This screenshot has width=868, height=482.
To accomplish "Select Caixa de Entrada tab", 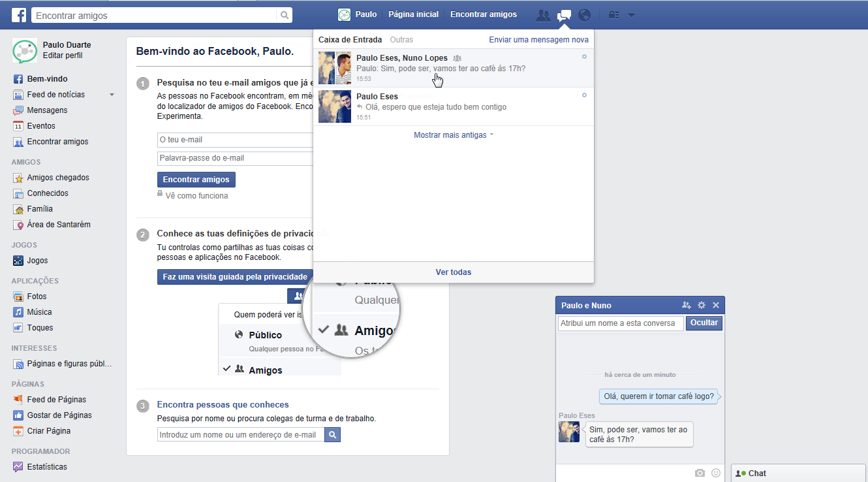I will point(350,40).
